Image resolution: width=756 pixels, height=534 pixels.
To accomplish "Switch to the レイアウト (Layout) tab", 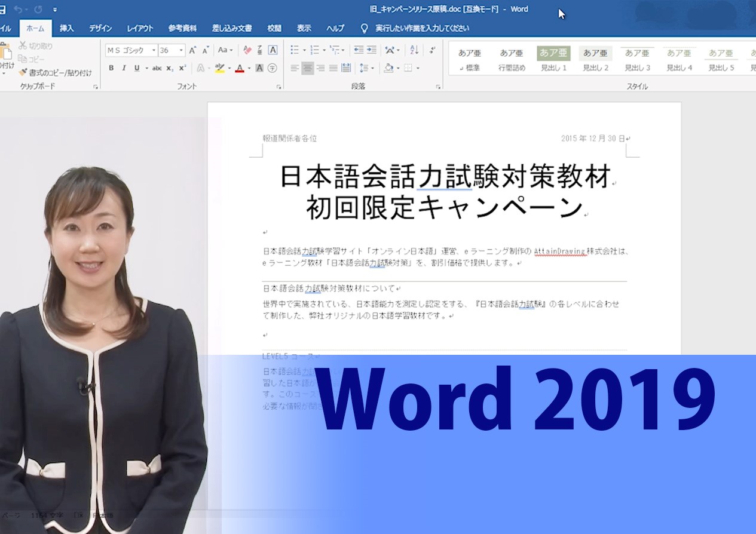I will 140,28.
